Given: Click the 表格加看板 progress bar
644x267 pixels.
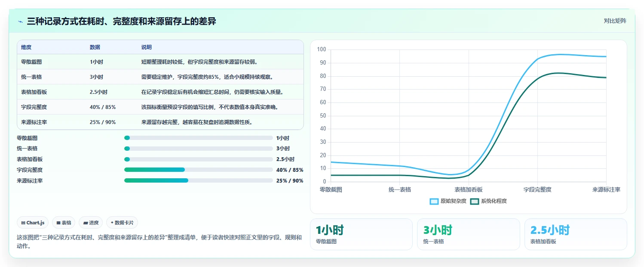Looking at the screenshot, I should click(x=199, y=159).
